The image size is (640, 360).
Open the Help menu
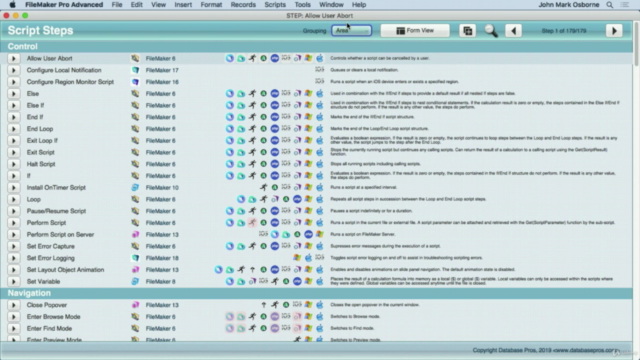click(359, 5)
